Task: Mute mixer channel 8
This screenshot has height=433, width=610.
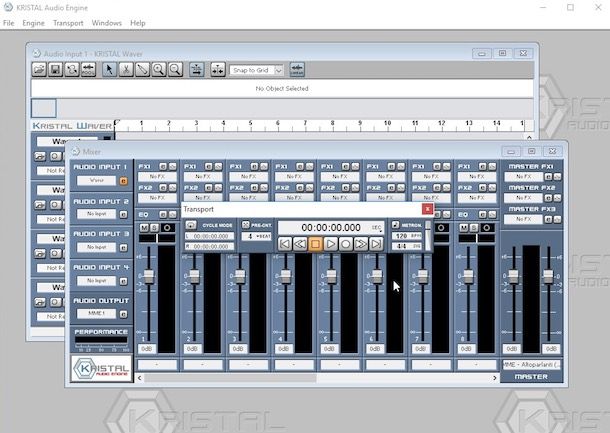Action: pyautogui.click(x=464, y=228)
